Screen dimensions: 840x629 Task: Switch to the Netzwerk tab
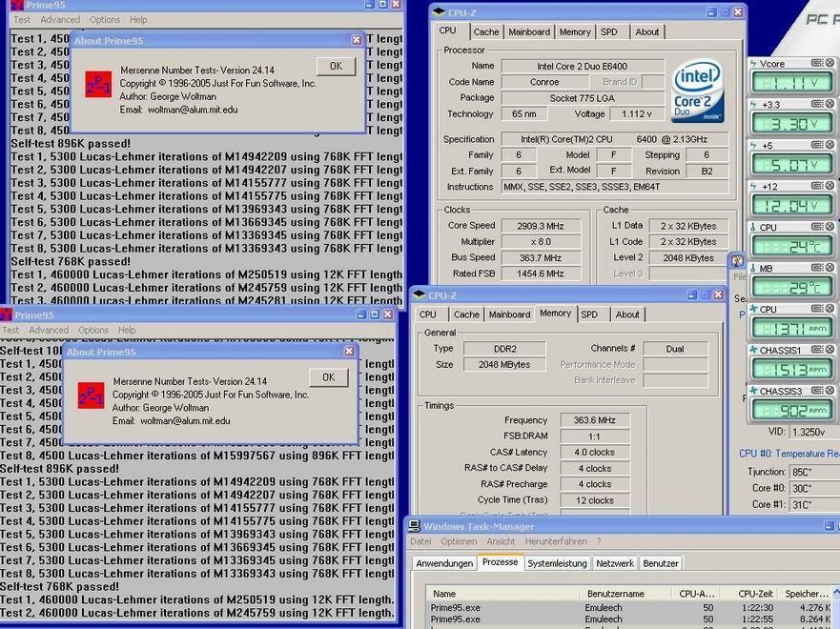[615, 563]
